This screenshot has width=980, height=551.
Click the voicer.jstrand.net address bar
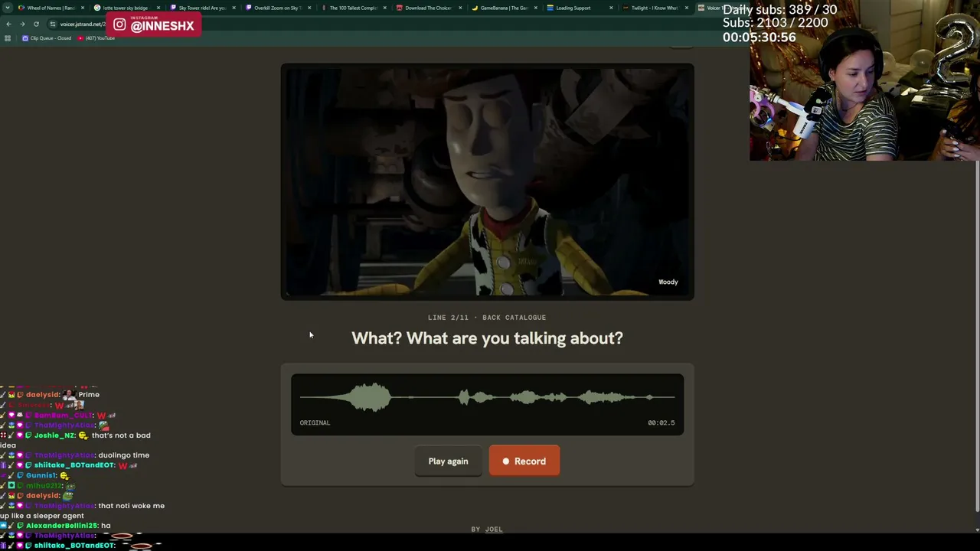(x=82, y=24)
